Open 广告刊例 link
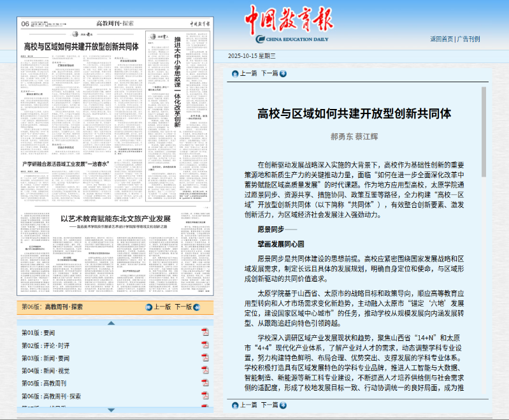 469,39
